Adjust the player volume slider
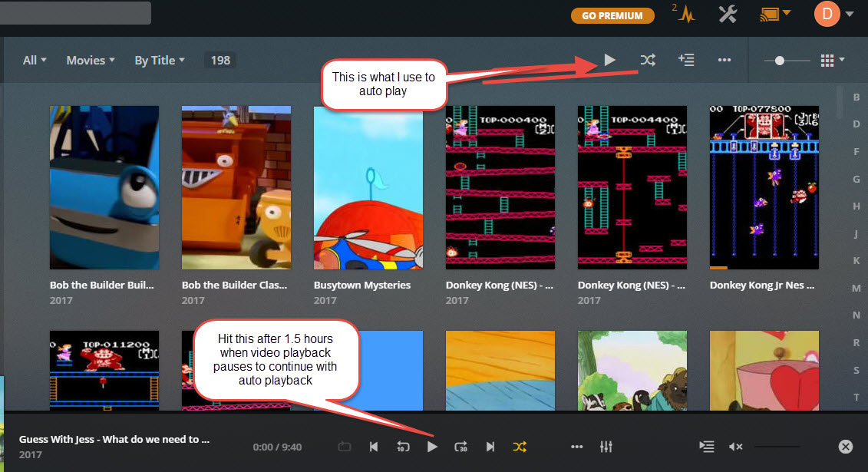This screenshot has height=472, width=868. tap(777, 447)
